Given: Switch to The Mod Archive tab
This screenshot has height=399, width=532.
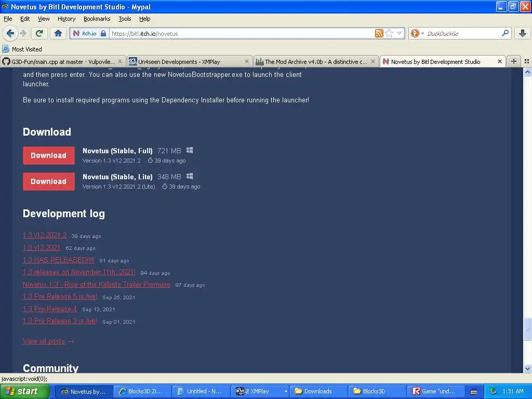Looking at the screenshot, I should [x=316, y=61].
